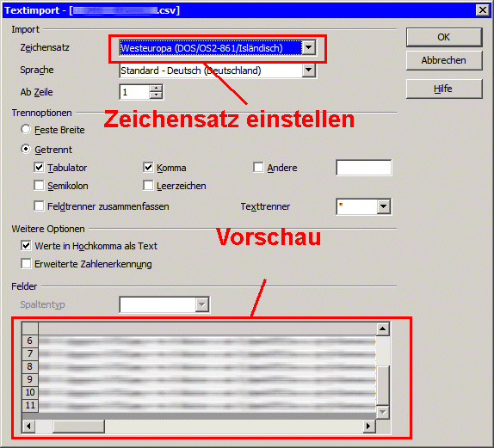Uncheck the Komma separator checkbox
The height and width of the screenshot is (448, 494).
pos(148,167)
